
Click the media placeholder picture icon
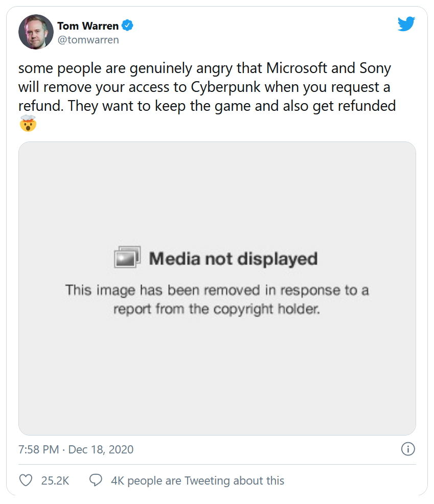pos(127,257)
